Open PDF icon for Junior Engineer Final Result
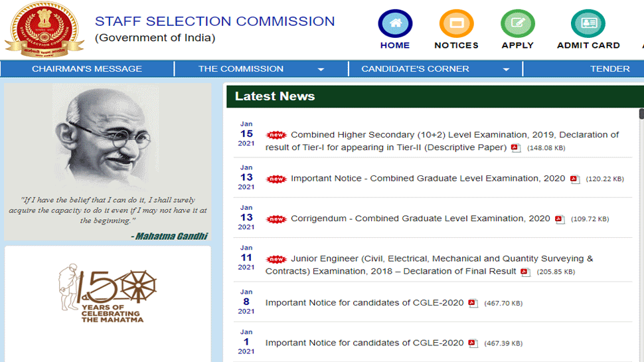Screen dimensions: 644x362 tap(525, 272)
